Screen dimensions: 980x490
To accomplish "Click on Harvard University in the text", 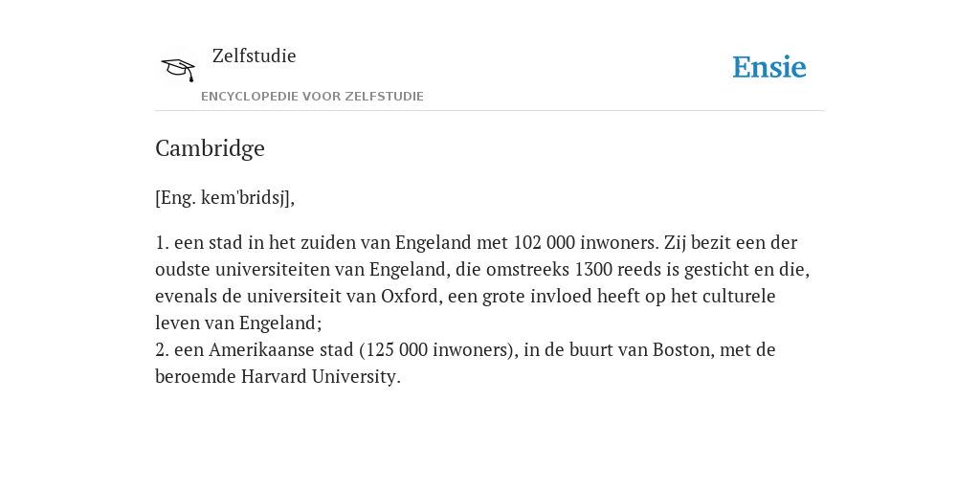I will tap(319, 376).
